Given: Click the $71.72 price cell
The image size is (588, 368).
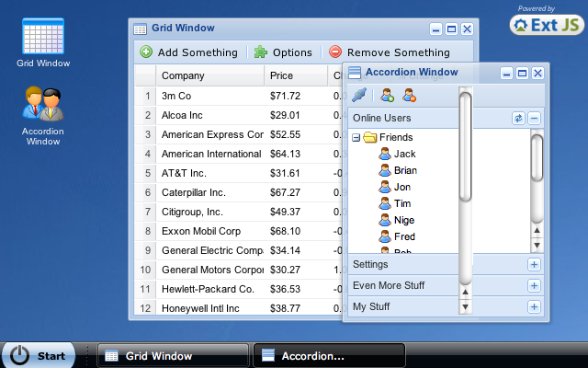Looking at the screenshot, I should point(296,96).
